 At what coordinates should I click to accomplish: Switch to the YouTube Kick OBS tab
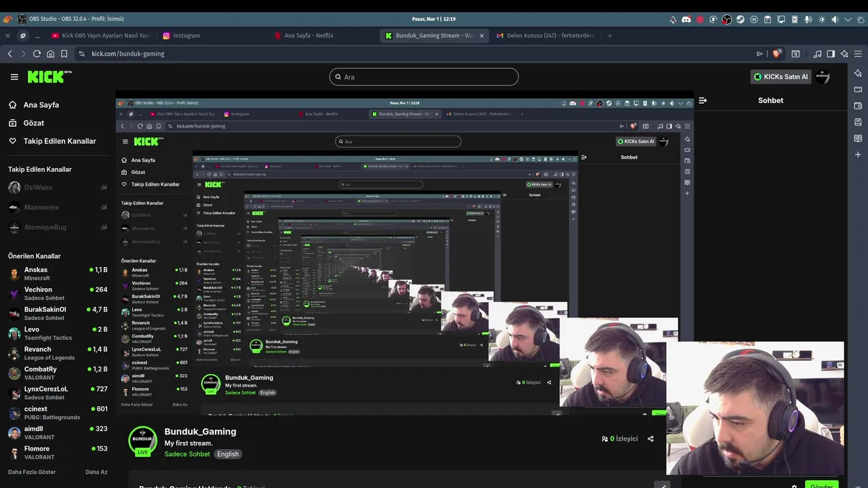click(100, 35)
